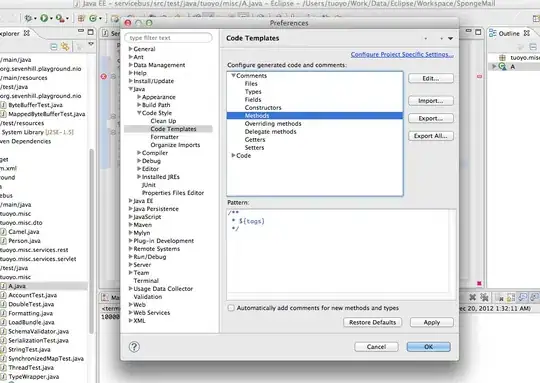540x383 pixels.
Task: Minimize the Package Explorer view
Action: 81,31
